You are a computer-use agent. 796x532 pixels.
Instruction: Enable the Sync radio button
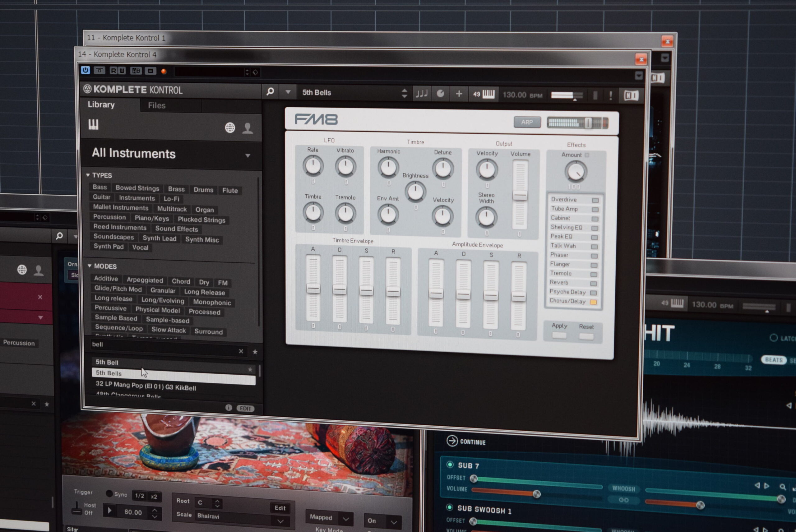tap(109, 493)
